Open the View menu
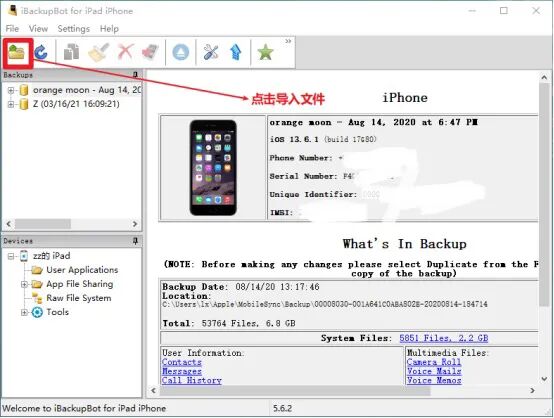Image resolution: width=554 pixels, height=418 pixels. click(38, 29)
